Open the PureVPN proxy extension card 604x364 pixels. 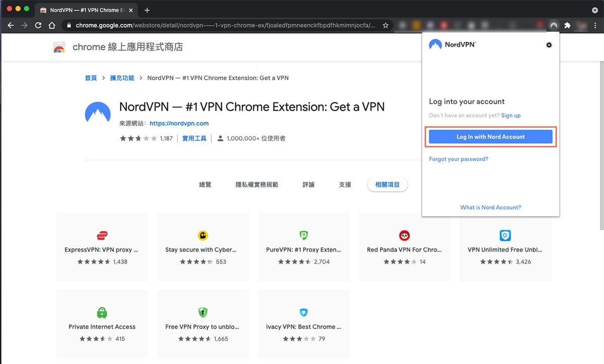(x=304, y=247)
